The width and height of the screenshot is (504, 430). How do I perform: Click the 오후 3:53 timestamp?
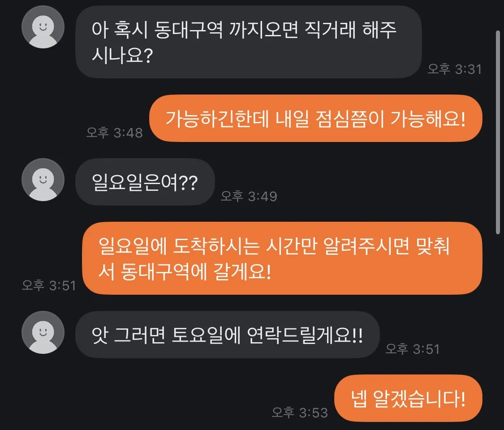click(300, 412)
